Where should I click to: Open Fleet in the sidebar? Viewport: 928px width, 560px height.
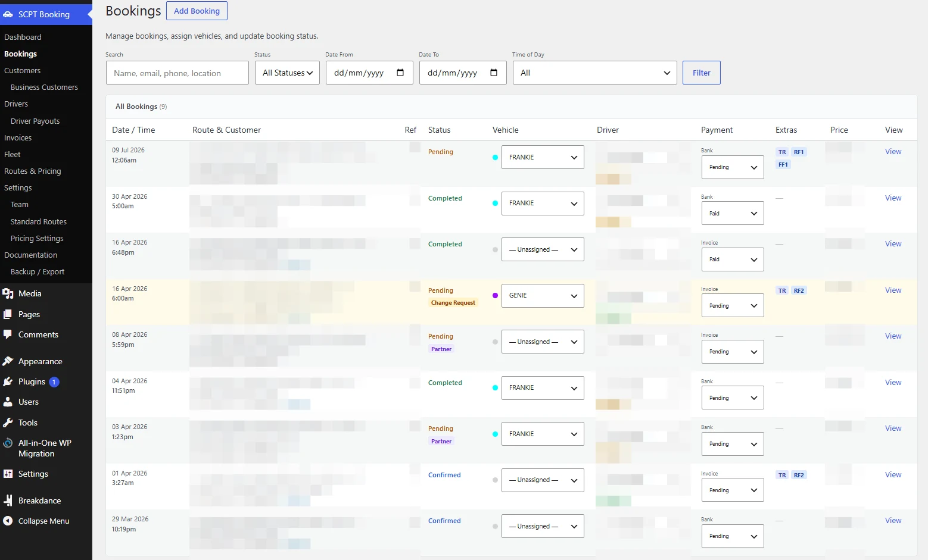[13, 154]
